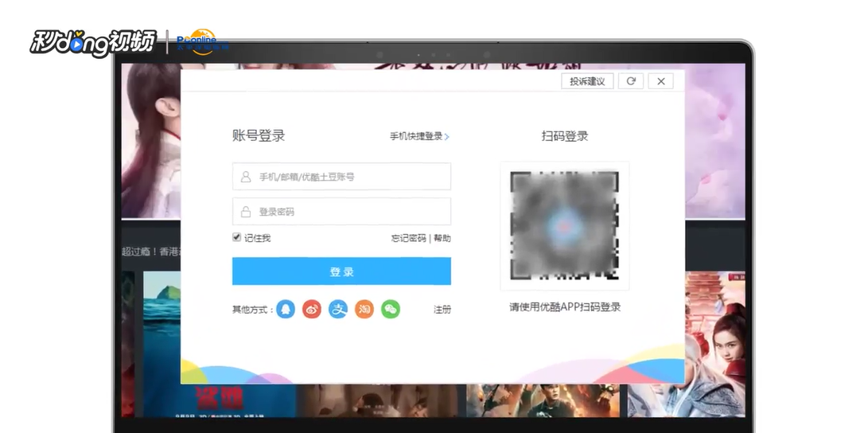Select the 扫码登录 heading

point(565,136)
